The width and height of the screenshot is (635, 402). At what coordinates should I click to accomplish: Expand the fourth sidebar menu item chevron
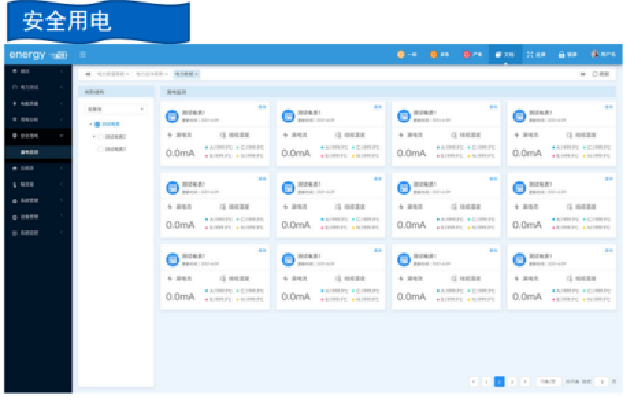62,119
